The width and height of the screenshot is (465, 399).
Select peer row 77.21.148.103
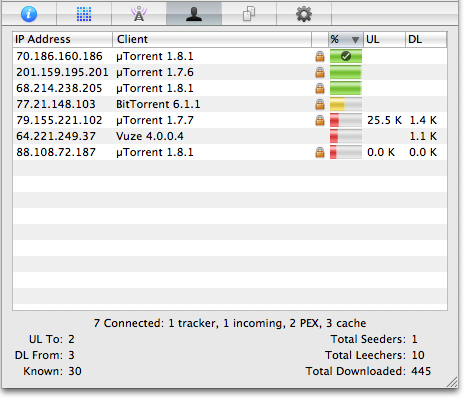(230, 104)
